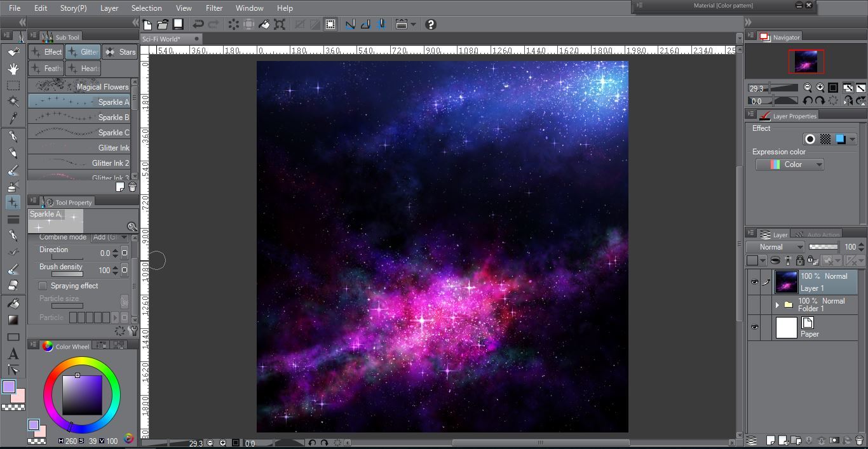
Task: Click the Undo arrow in the command bar
Action: click(x=198, y=24)
